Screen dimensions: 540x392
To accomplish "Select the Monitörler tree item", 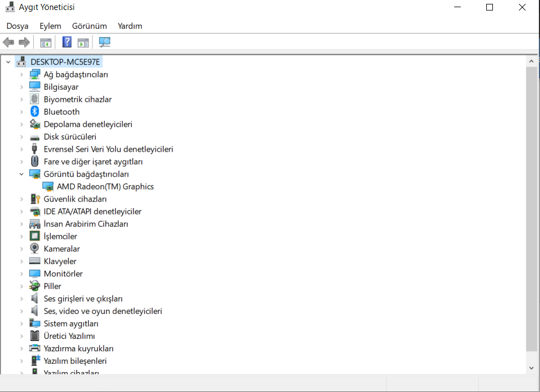I will 63,274.
